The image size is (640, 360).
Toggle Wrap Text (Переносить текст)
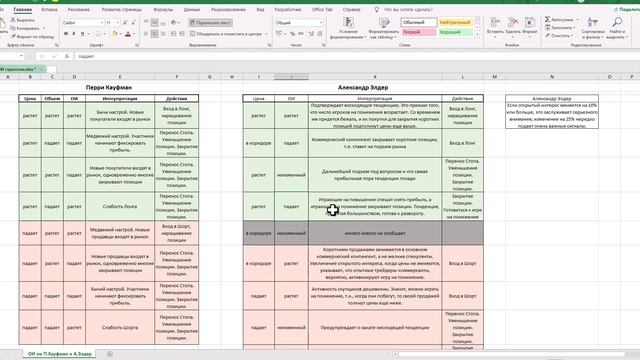click(x=211, y=23)
